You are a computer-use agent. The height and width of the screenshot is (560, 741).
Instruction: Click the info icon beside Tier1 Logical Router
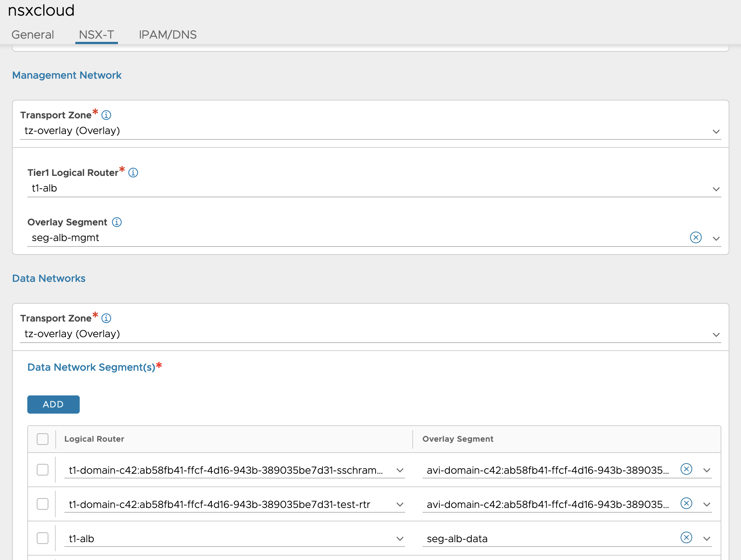click(133, 173)
